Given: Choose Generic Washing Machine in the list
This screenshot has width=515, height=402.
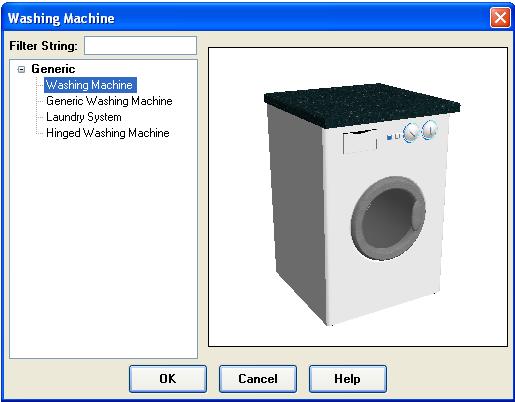Looking at the screenshot, I should [x=109, y=101].
